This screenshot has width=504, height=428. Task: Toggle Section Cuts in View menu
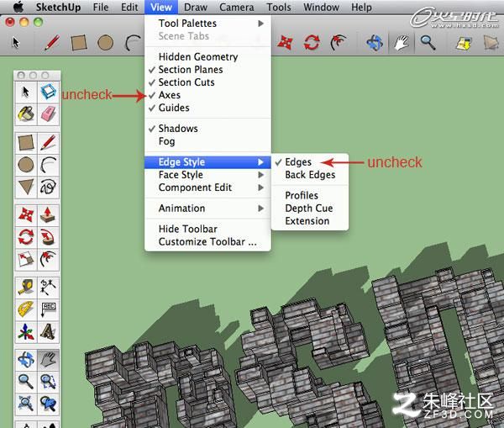(207, 82)
